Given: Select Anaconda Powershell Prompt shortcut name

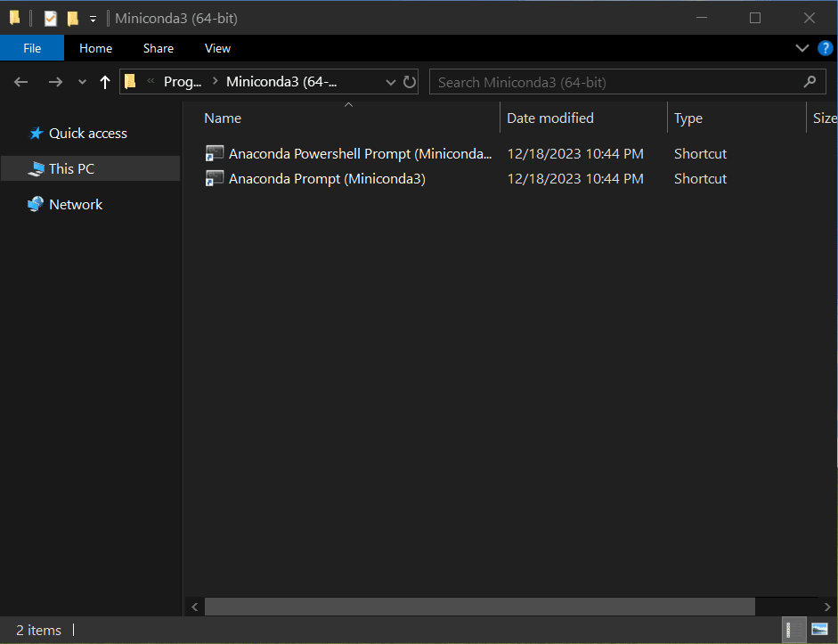Looking at the screenshot, I should (x=360, y=154).
